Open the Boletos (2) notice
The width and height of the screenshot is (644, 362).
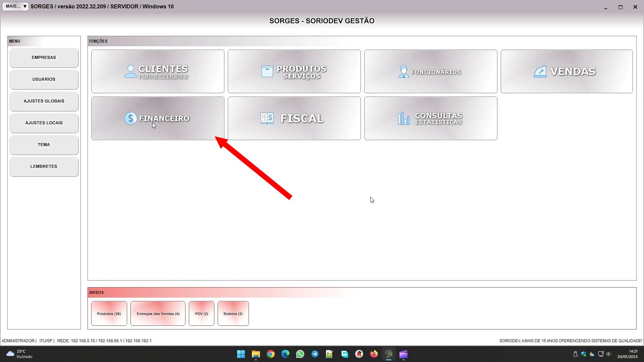233,314
